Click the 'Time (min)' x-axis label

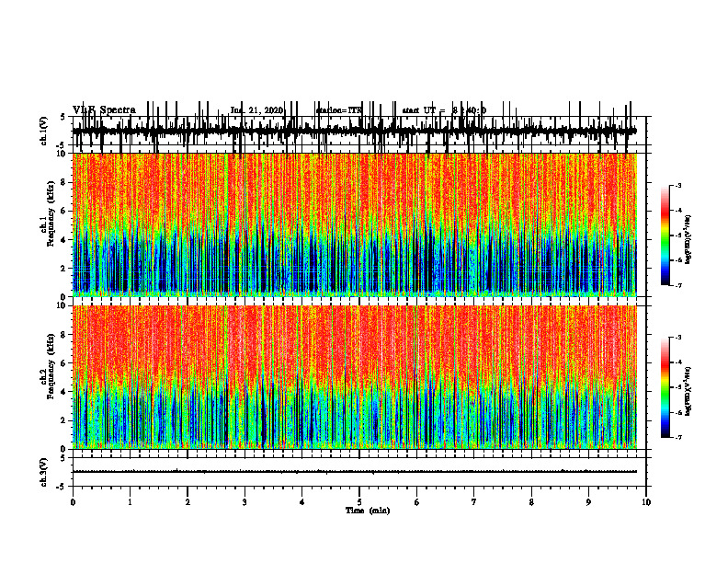[368, 511]
